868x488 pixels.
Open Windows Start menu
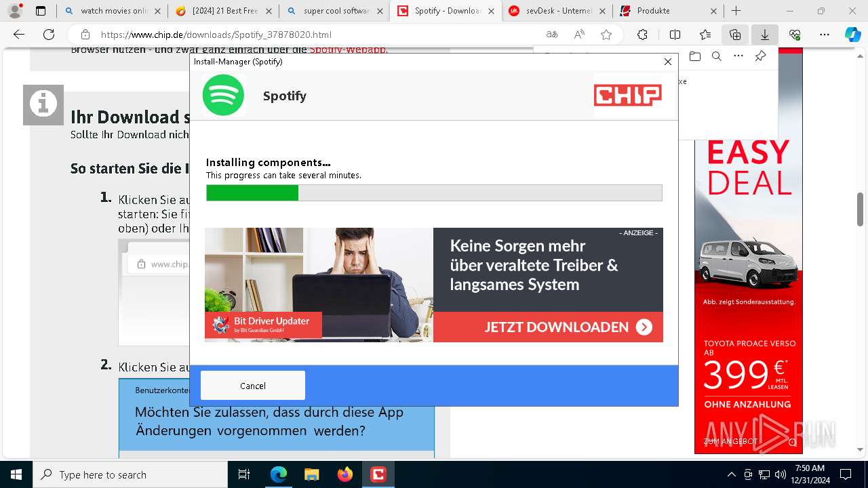point(16,474)
